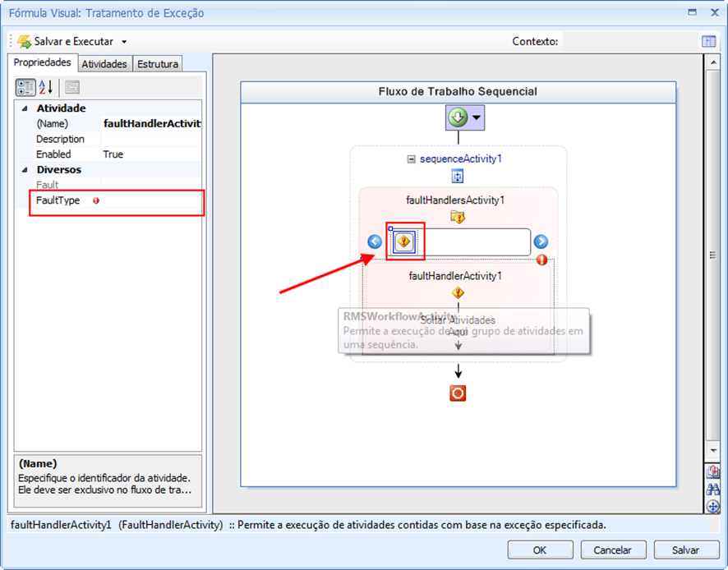
Task: Click the Cancelar button
Action: tap(613, 550)
